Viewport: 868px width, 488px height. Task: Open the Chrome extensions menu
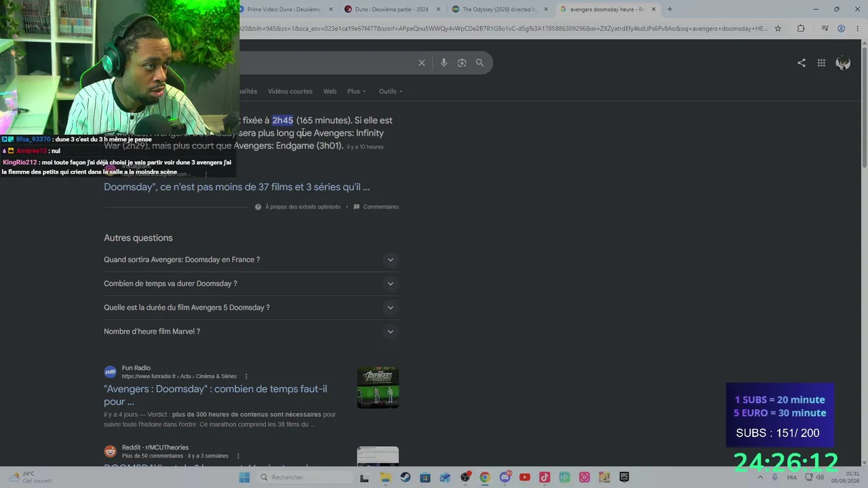801,28
